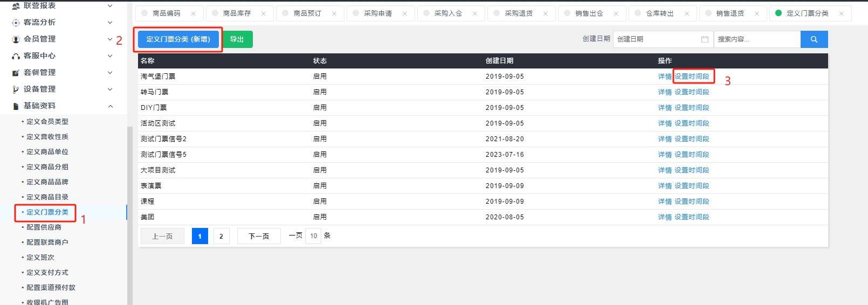Expand the 套餐管理 menu chevron
The width and height of the screenshot is (868, 305).
pos(110,73)
